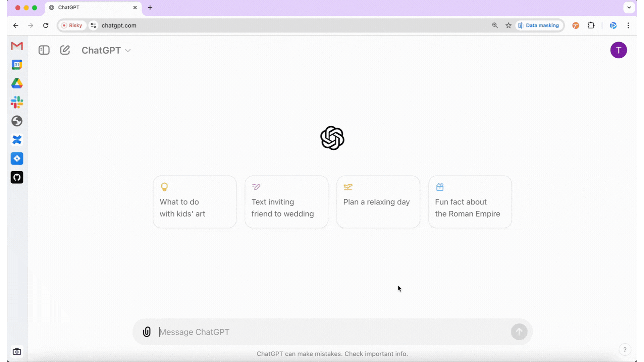Choose the 'Text inviting friend to wedding' suggestion
Screen dimensions: 644x362
(x=286, y=202)
